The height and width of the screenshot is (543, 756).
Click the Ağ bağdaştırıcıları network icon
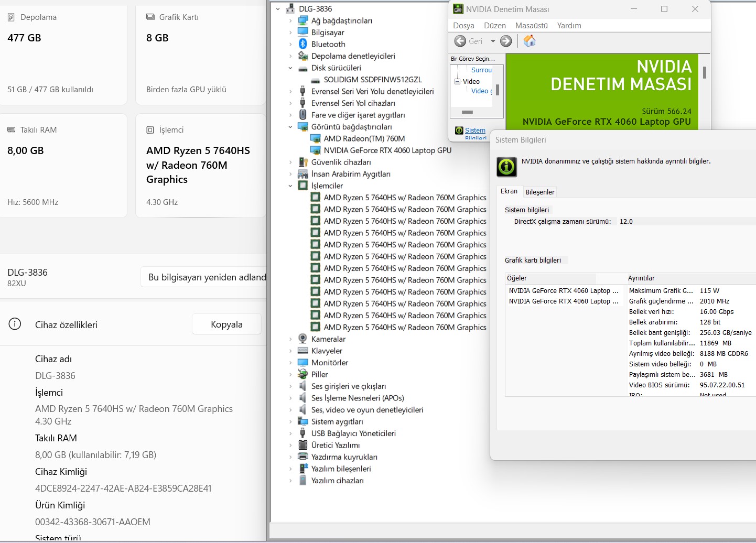coord(303,20)
